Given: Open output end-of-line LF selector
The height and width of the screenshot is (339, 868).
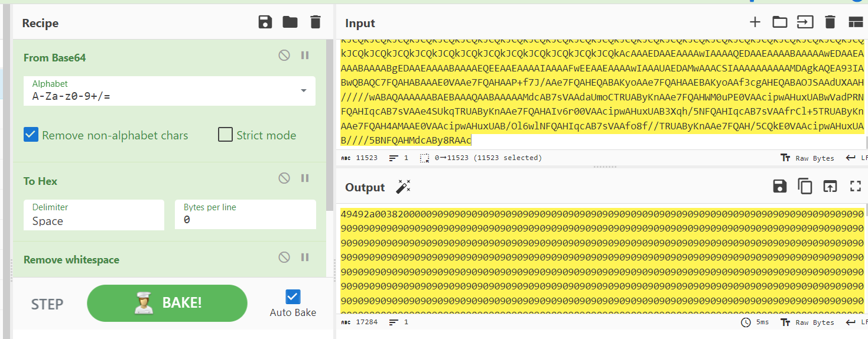Looking at the screenshot, I should point(856,322).
